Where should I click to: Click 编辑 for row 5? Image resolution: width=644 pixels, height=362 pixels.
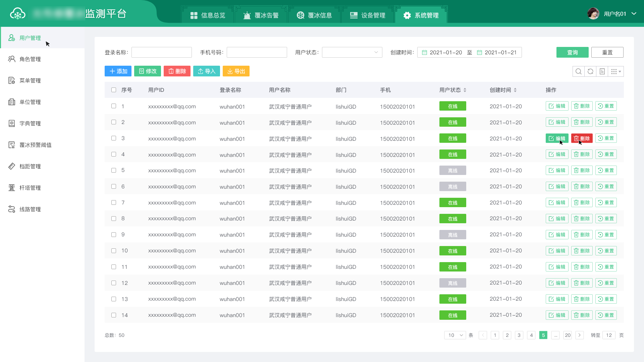pyautogui.click(x=557, y=171)
